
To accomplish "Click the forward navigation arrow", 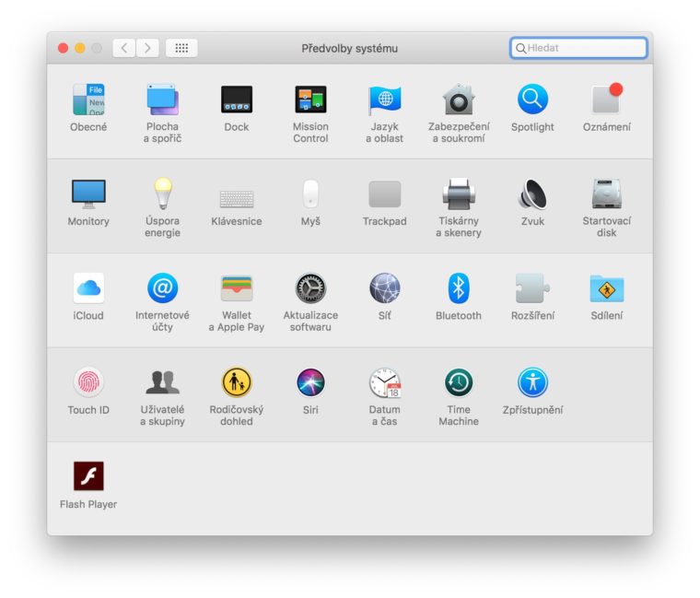I will point(147,48).
